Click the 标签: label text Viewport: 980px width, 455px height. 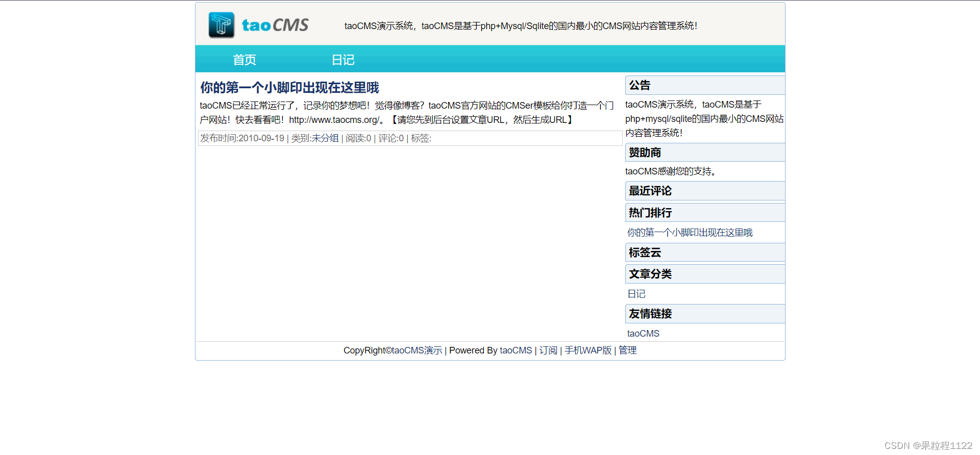421,138
